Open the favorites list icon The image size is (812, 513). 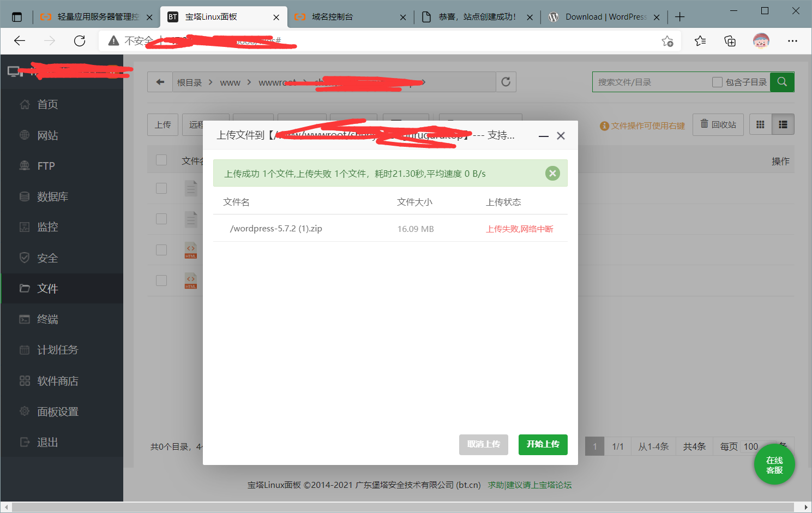tap(700, 41)
